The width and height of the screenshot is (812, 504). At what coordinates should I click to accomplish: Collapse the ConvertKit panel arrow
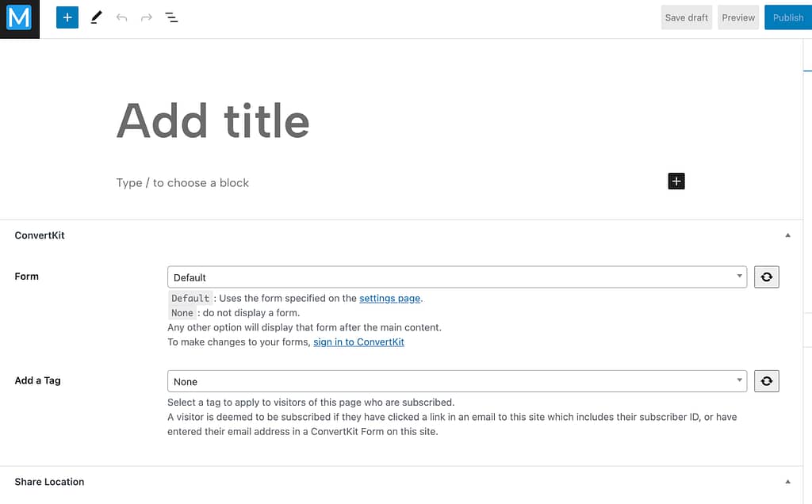coord(787,235)
